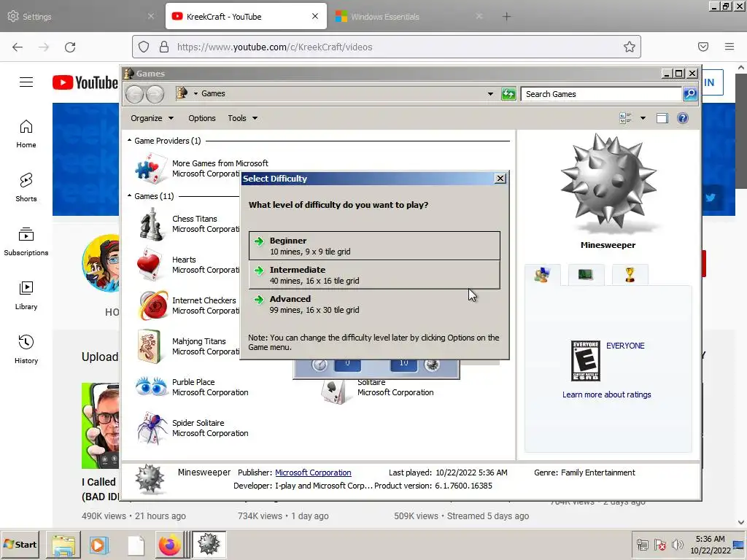Open the Windows Start menu
The image size is (747, 560).
point(20,544)
